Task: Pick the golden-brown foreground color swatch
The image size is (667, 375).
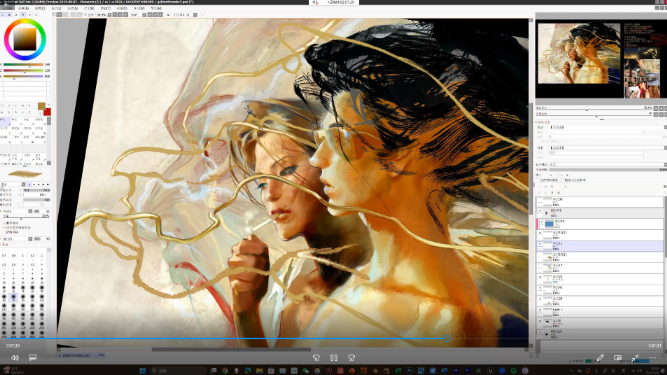Action: click(42, 106)
